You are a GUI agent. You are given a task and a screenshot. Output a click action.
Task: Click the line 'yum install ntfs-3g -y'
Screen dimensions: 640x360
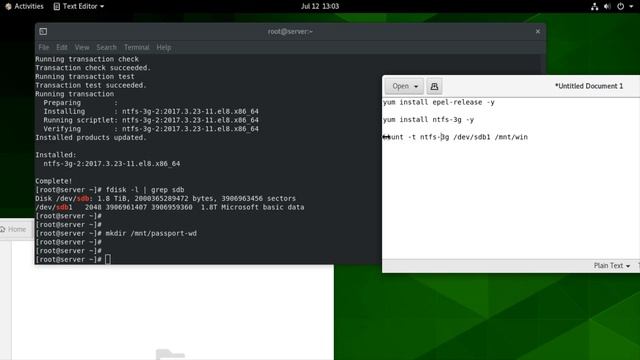tap(429, 120)
